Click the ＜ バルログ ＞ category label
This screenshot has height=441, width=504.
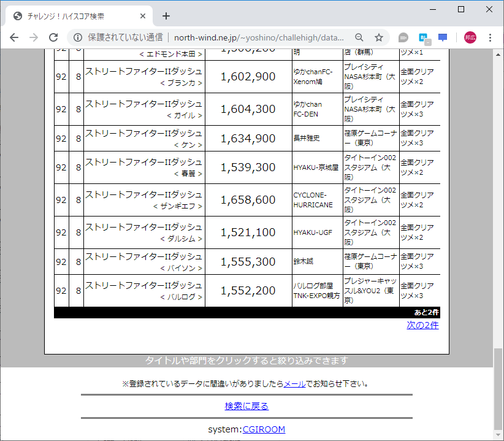[181, 297]
